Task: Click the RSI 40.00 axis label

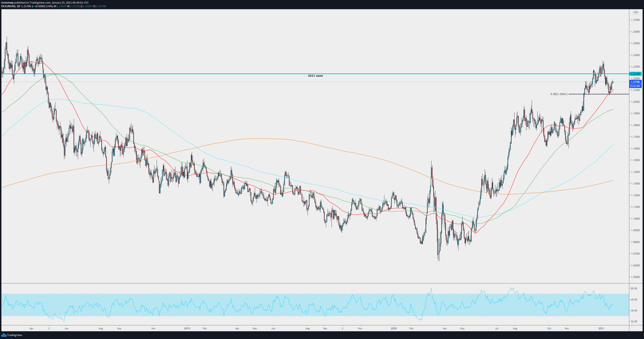Action: (x=634, y=310)
